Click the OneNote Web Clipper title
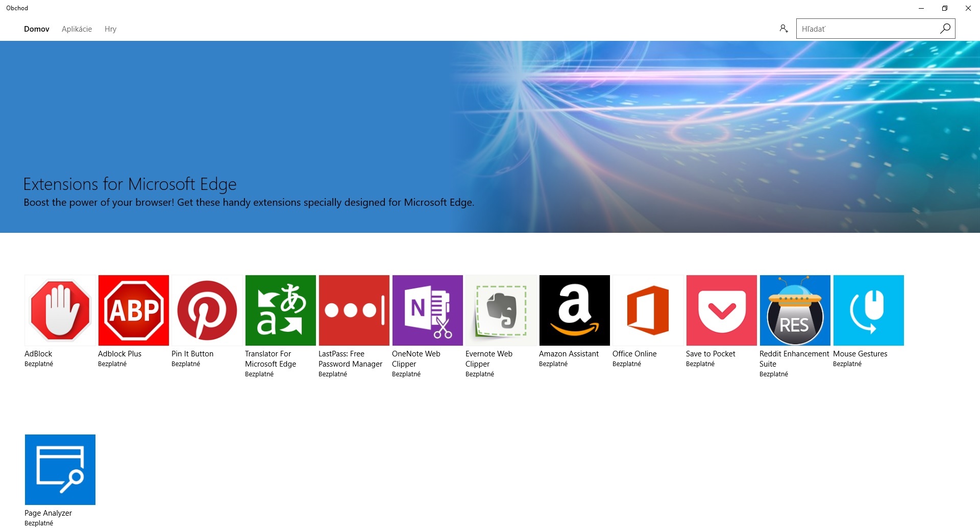This screenshot has height=531, width=980. (x=416, y=359)
